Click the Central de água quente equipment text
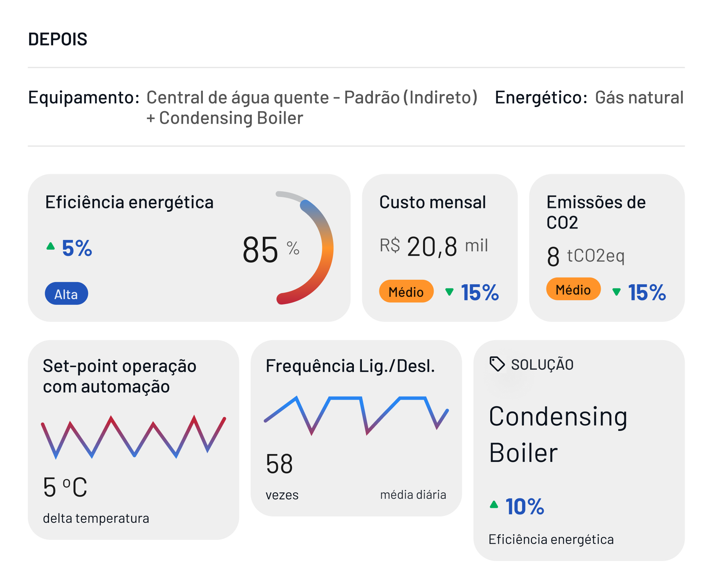The image size is (712, 588). pos(312,108)
